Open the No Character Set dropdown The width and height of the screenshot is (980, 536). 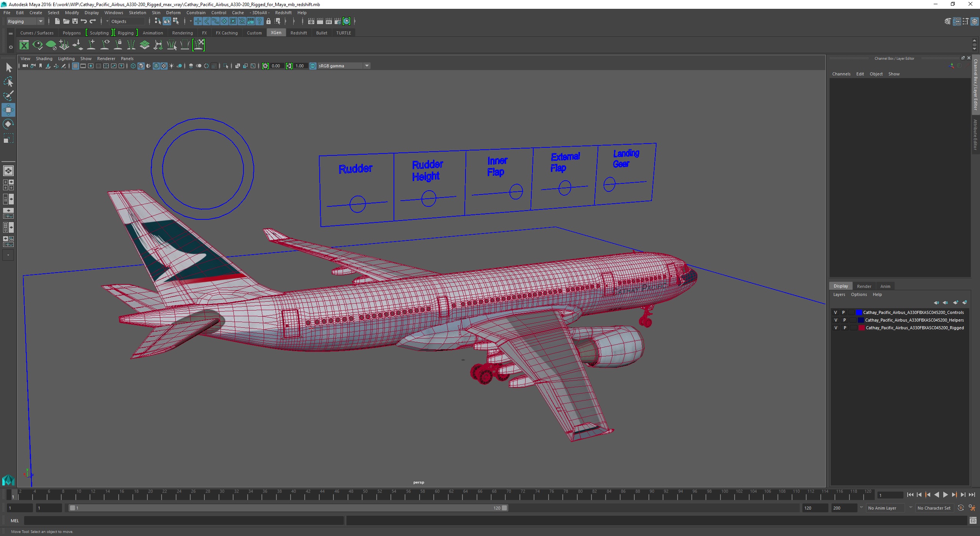pos(934,508)
